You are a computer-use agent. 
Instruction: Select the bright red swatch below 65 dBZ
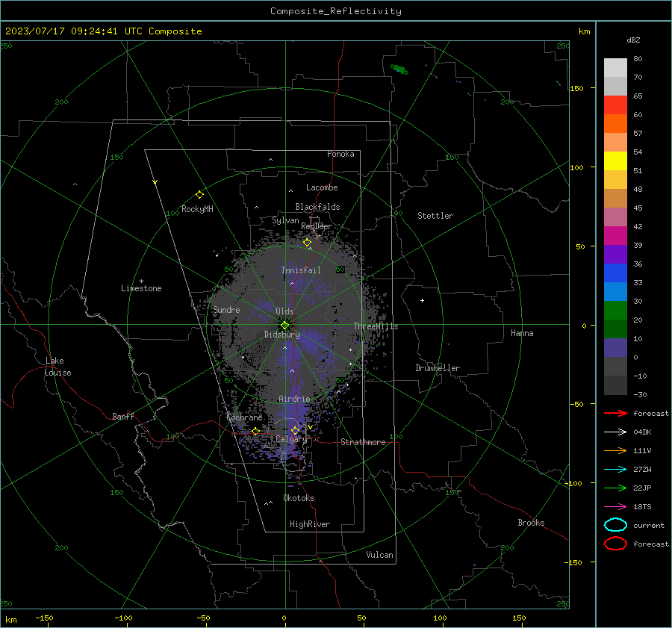tap(615, 105)
